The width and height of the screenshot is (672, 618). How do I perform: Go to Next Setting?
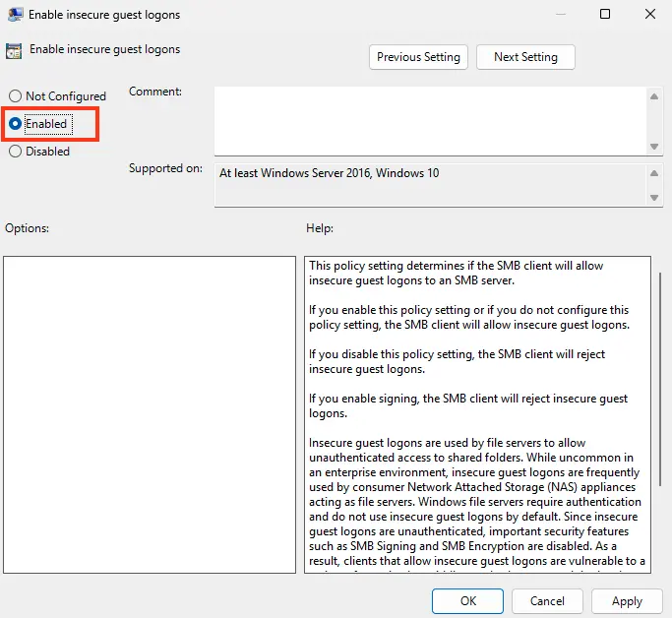(x=525, y=57)
